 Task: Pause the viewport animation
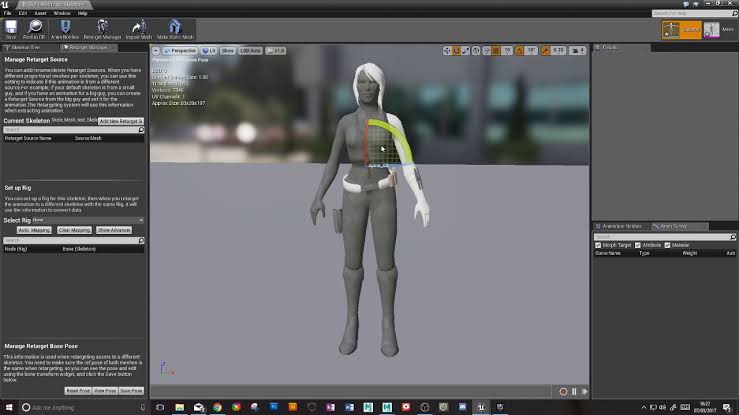[574, 391]
